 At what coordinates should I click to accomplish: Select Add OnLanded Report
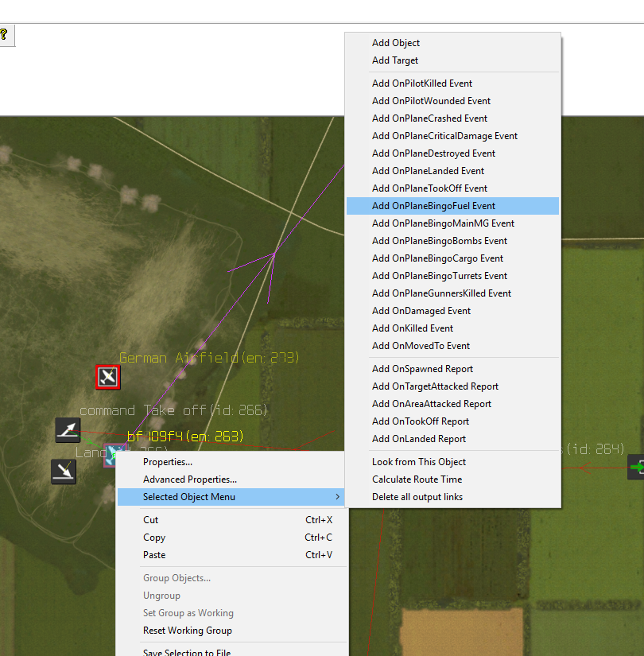(x=452, y=439)
